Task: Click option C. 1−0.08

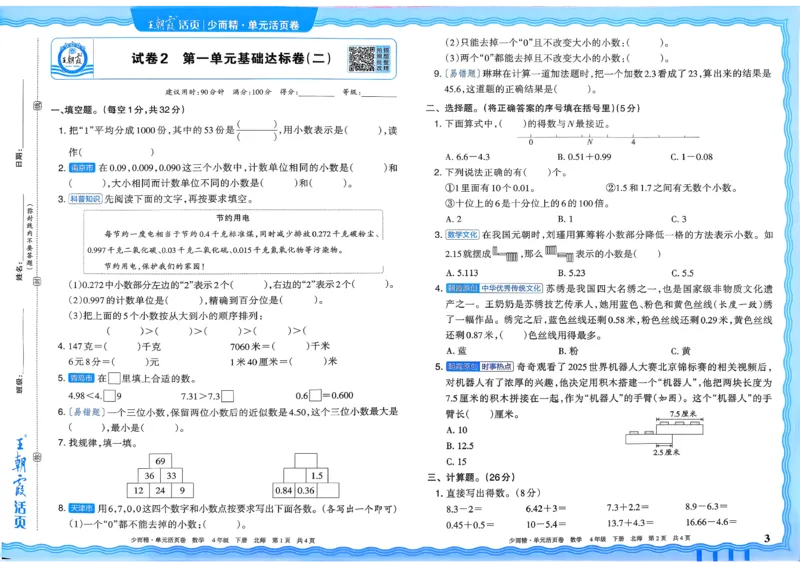Action: 691,157
